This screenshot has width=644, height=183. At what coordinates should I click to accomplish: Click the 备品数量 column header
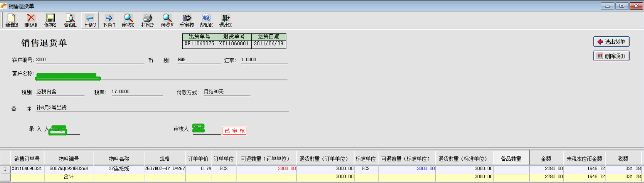511,158
